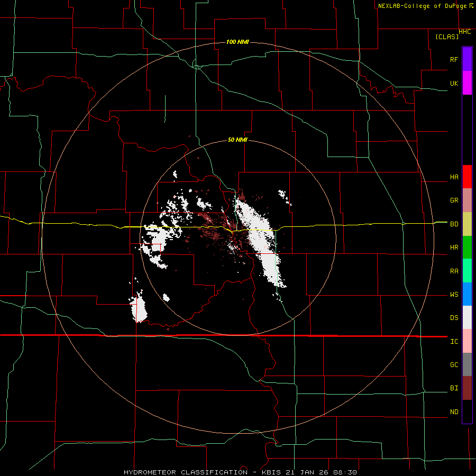Click the HYDROMETEOR CLASSIFICATION title text
The height and width of the screenshot is (476, 476).
tap(186, 472)
